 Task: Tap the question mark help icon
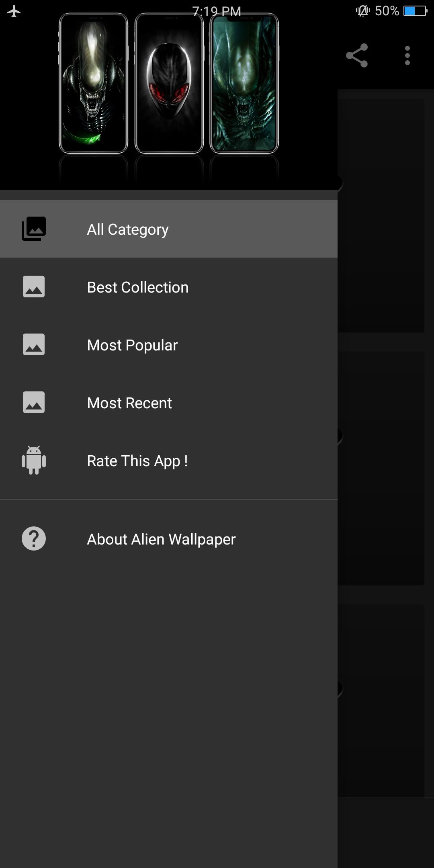[34, 538]
